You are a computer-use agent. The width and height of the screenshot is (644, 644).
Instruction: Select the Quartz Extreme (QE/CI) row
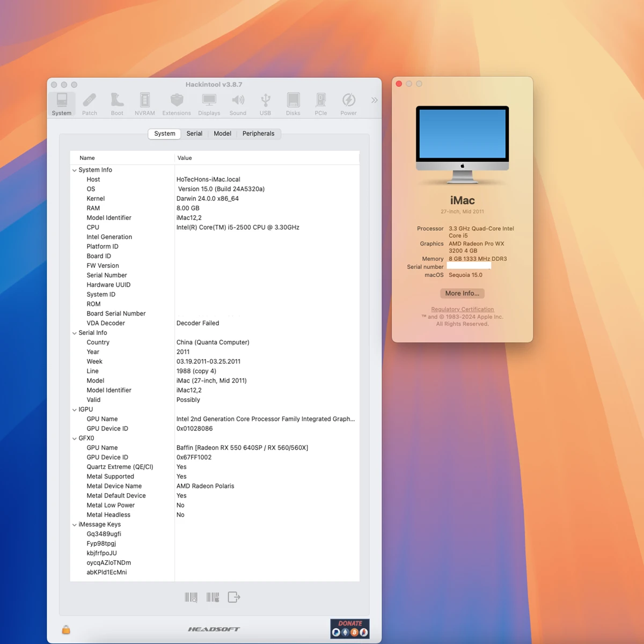pyautogui.click(x=215, y=467)
